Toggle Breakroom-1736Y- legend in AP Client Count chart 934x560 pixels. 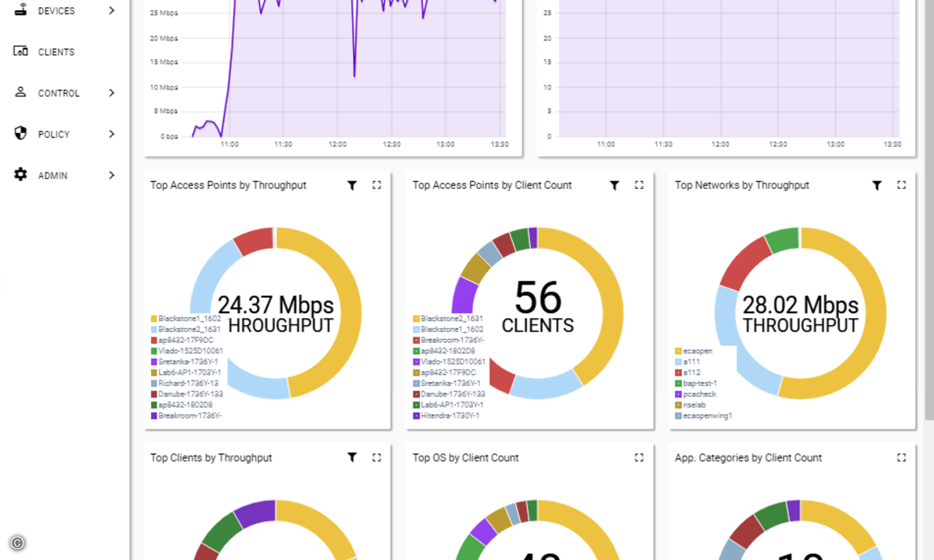click(x=448, y=340)
